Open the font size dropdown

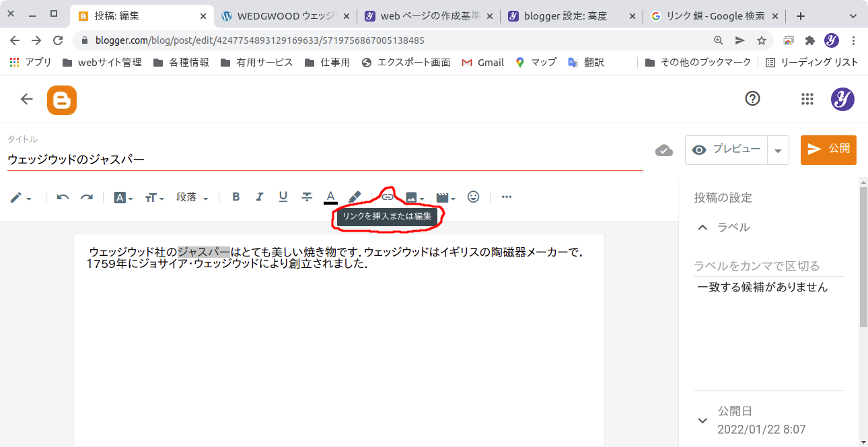[x=155, y=198]
